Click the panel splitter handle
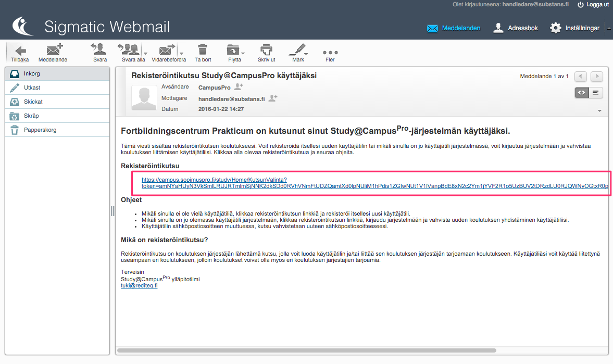 tap(112, 211)
